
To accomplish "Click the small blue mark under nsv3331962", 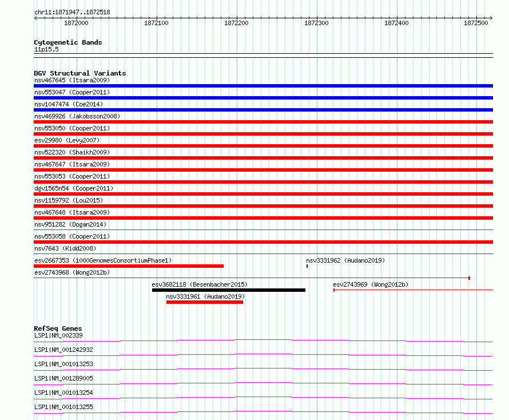I will (x=307, y=266).
